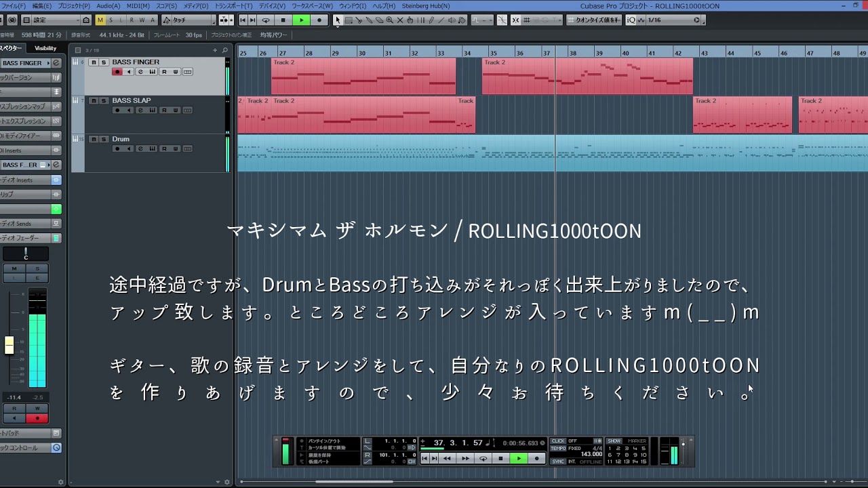868x488 pixels.
Task: Adjust the inspector pan control C
Action: click(x=26, y=254)
